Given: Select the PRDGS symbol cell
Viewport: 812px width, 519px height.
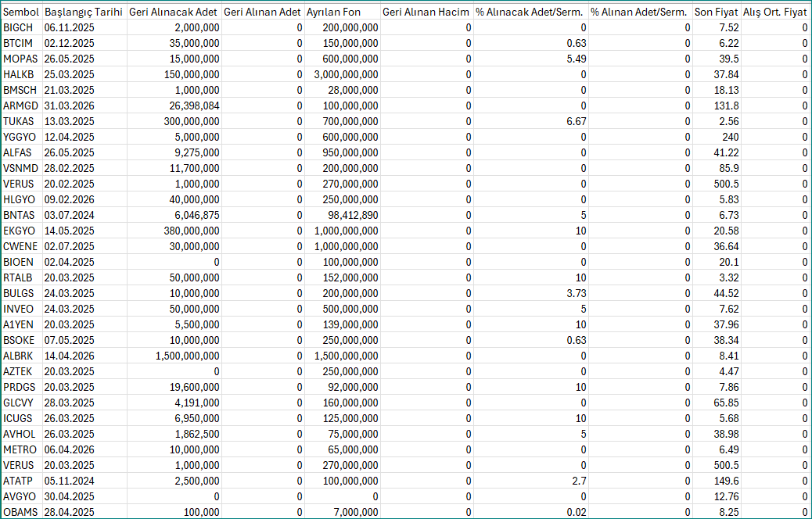Looking at the screenshot, I should 21,387.
